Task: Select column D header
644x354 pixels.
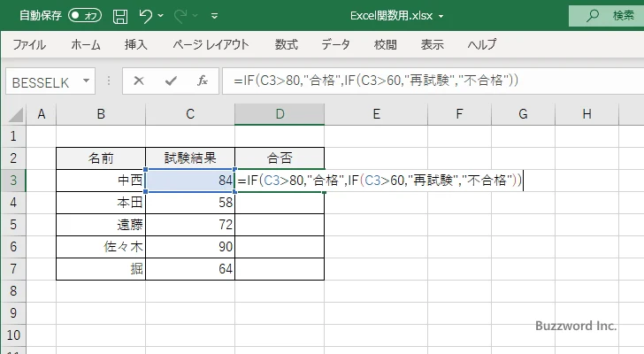Action: [280, 114]
